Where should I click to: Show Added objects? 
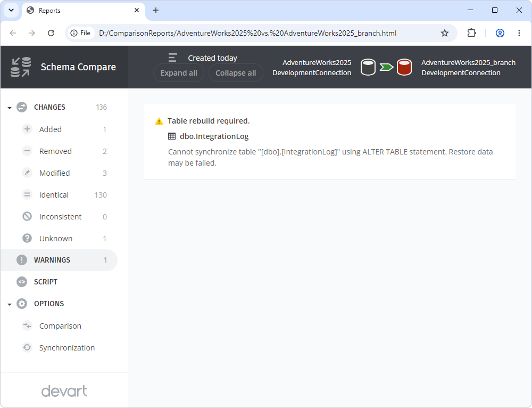[x=50, y=129]
